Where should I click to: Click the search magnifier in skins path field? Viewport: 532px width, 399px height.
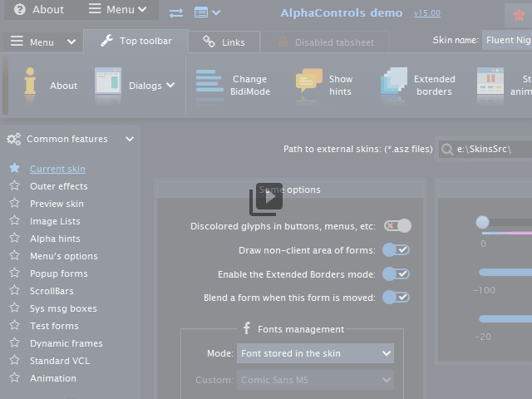[447, 150]
